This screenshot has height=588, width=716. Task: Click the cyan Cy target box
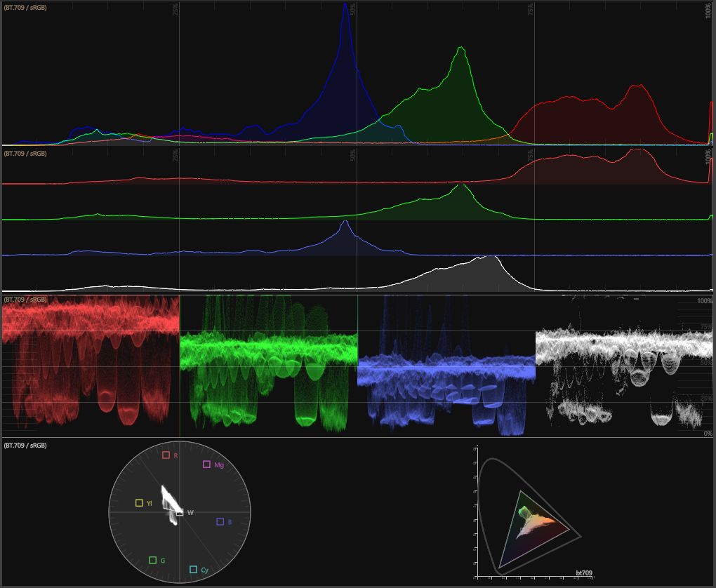[x=194, y=570]
